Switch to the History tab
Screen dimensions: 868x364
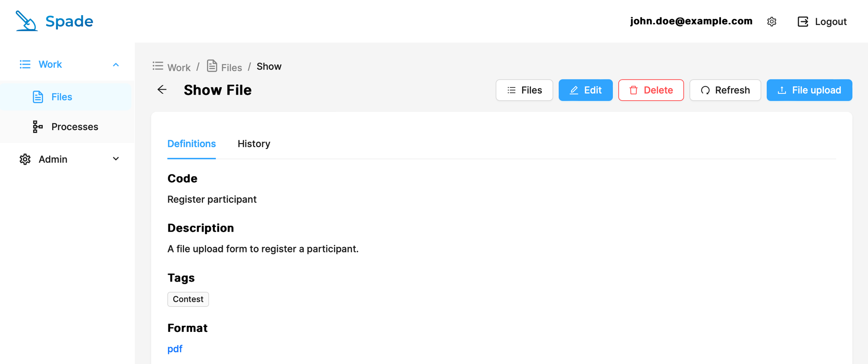(254, 144)
